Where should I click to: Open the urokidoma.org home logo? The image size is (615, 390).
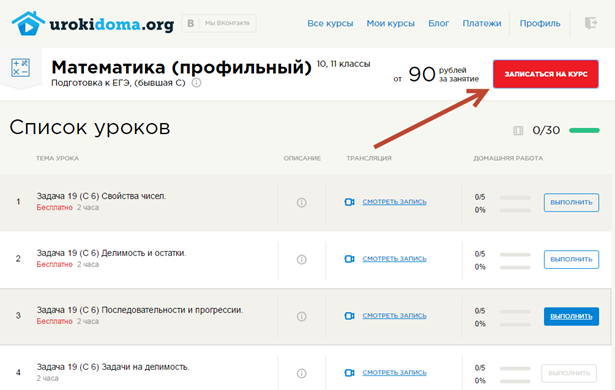pos(93,24)
